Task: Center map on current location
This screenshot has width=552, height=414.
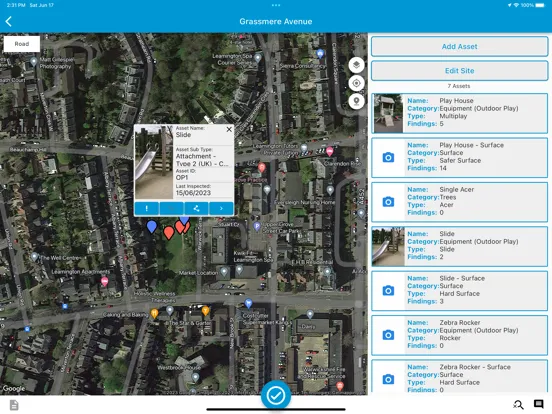Action: (356, 83)
